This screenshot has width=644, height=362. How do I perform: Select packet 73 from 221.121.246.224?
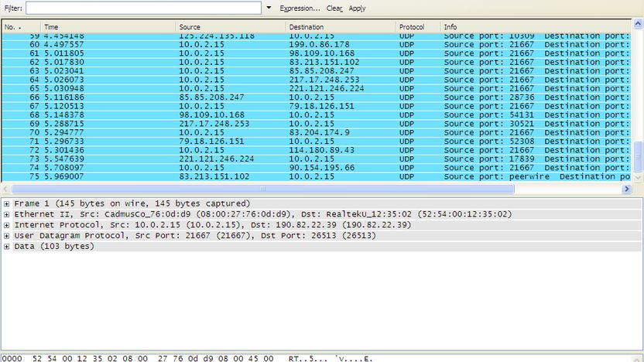(x=317, y=159)
